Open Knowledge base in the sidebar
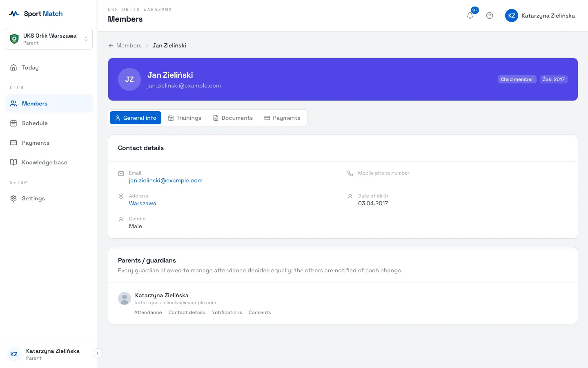The height and width of the screenshot is (368, 588). [x=49, y=162]
